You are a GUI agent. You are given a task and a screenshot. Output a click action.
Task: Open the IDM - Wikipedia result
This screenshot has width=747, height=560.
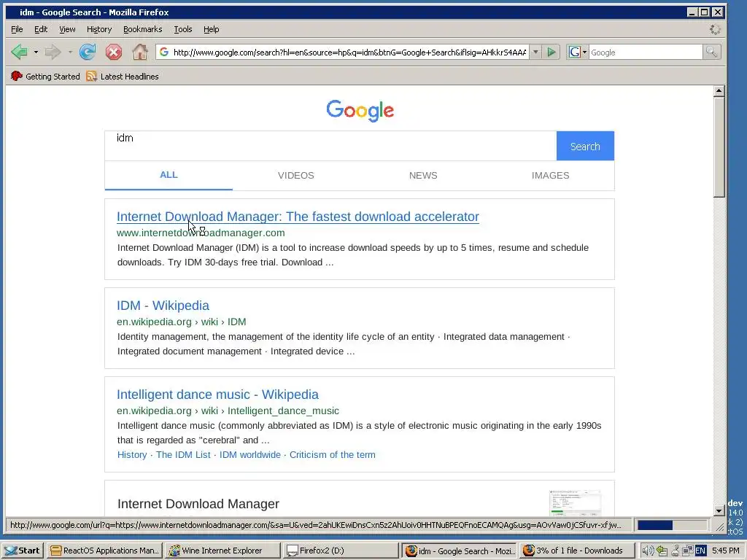coord(163,306)
